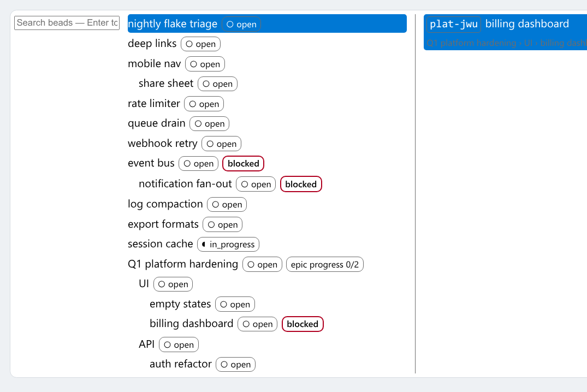The image size is (587, 392).
Task: Click the blocked badge on event bus
Action: click(x=244, y=164)
